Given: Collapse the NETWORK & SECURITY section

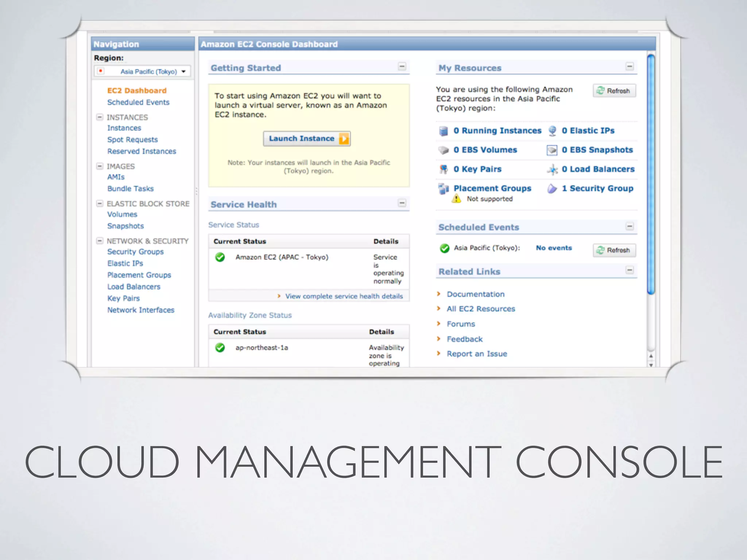Looking at the screenshot, I should (100, 241).
